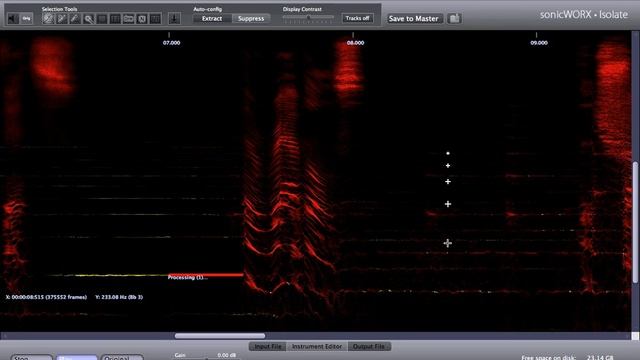640x360 pixels.
Task: Switch to the Input File tab
Action: 268,346
